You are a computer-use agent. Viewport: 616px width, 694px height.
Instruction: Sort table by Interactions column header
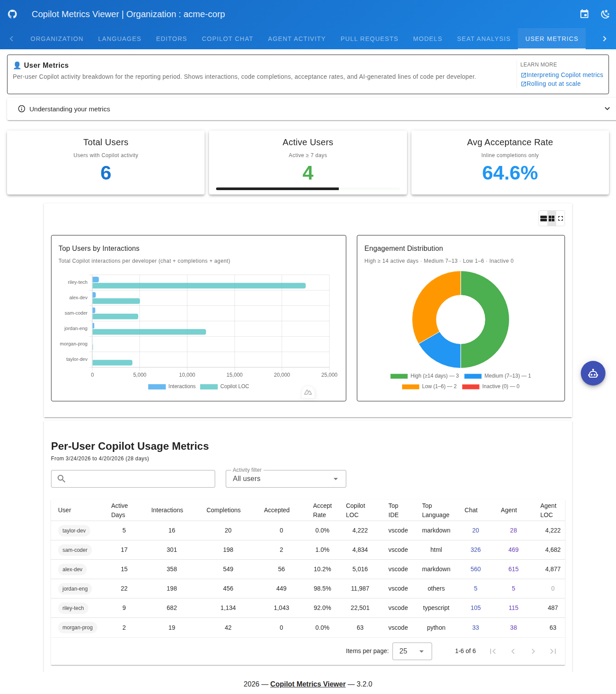pyautogui.click(x=167, y=510)
